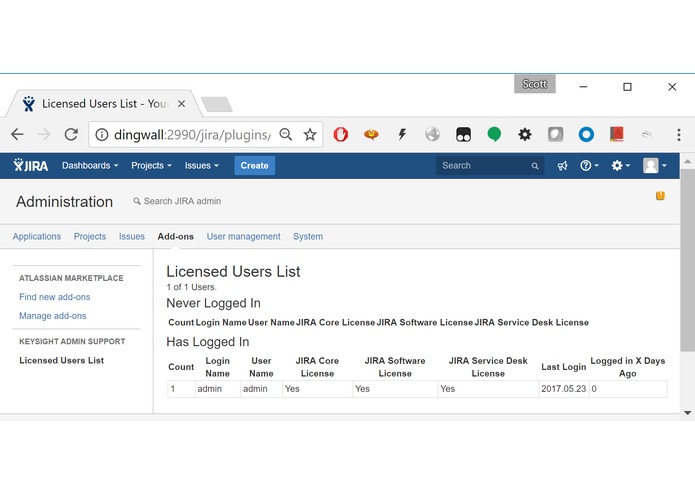This screenshot has height=494, width=695.
Task: Click the black gear extension icon
Action: [x=525, y=134]
